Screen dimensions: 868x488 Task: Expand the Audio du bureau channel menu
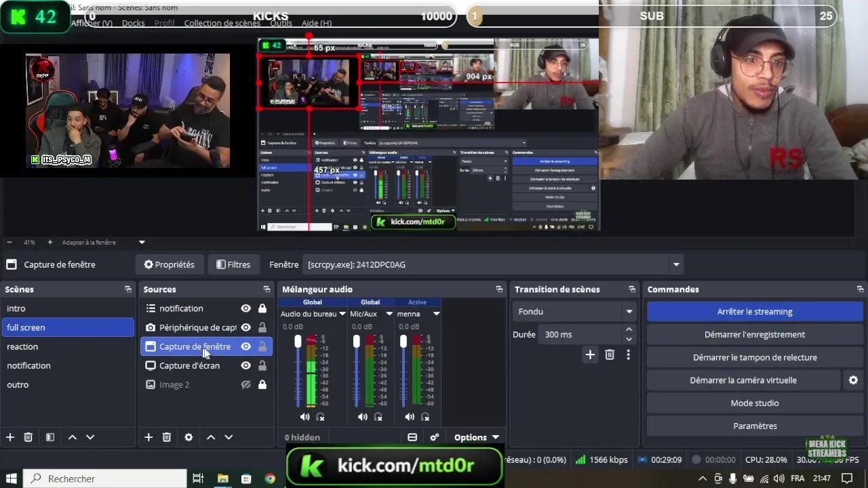tap(342, 314)
